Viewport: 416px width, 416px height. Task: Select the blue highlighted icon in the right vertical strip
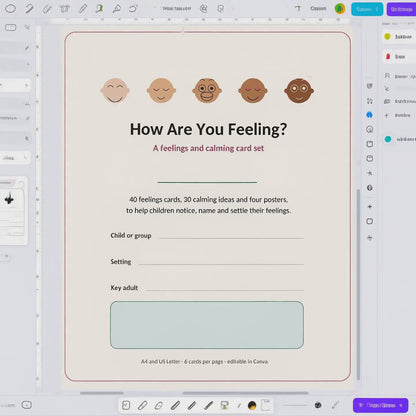369,115
